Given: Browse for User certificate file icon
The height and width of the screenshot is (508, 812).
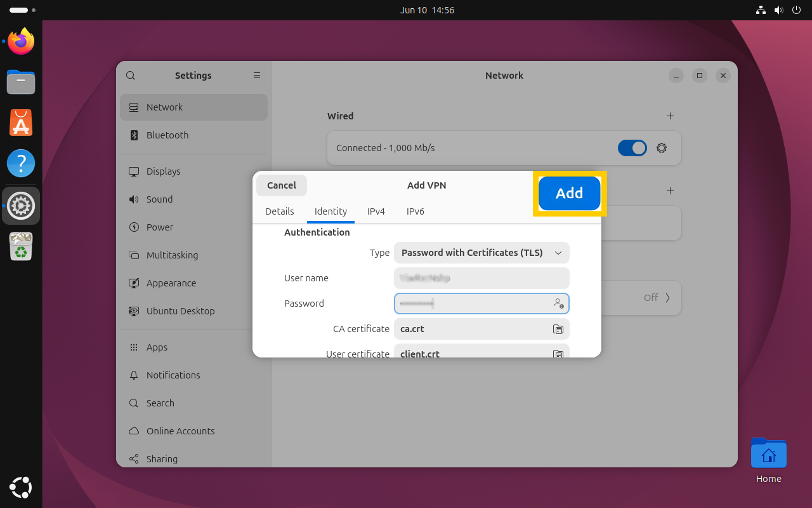Looking at the screenshot, I should [558, 354].
